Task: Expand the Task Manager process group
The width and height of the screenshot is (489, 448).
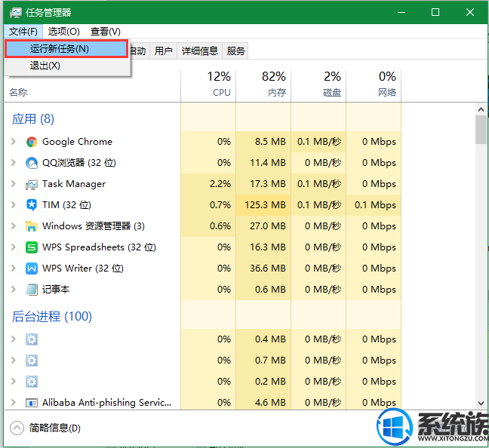Action: coord(13,184)
